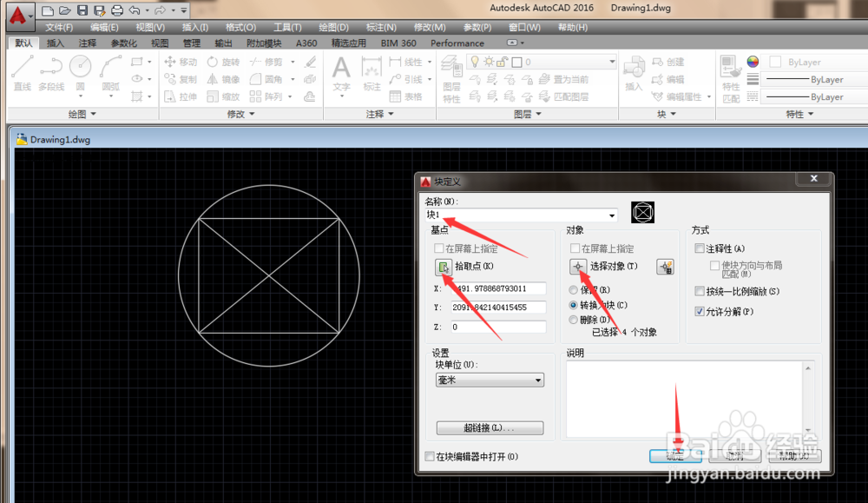The image size is (868, 503).
Task: Expand the Layers (图层) panel flyout
Action: coord(528,114)
